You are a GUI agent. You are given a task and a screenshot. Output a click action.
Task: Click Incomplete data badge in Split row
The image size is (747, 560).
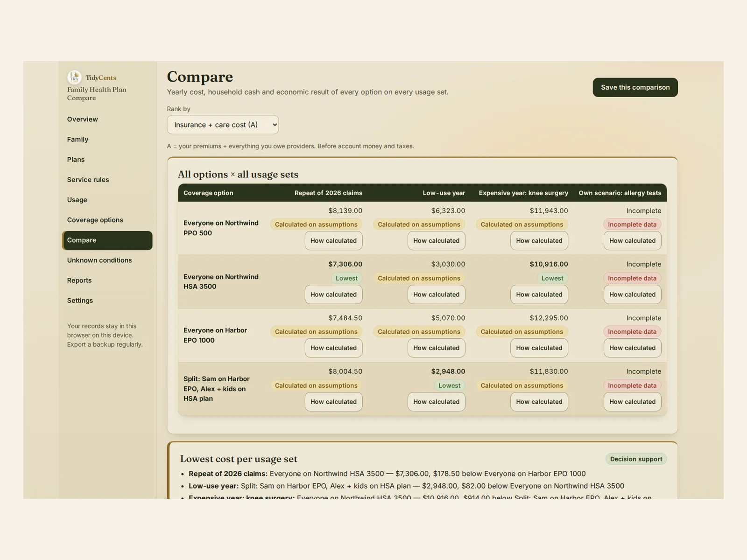click(632, 385)
